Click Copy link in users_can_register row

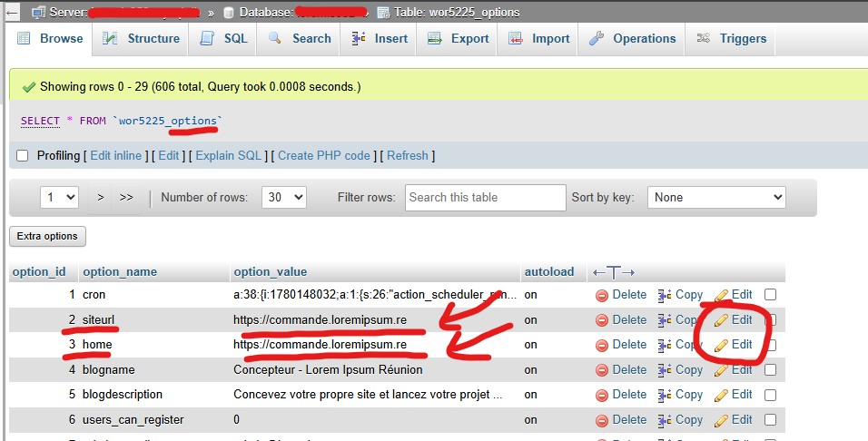point(688,420)
